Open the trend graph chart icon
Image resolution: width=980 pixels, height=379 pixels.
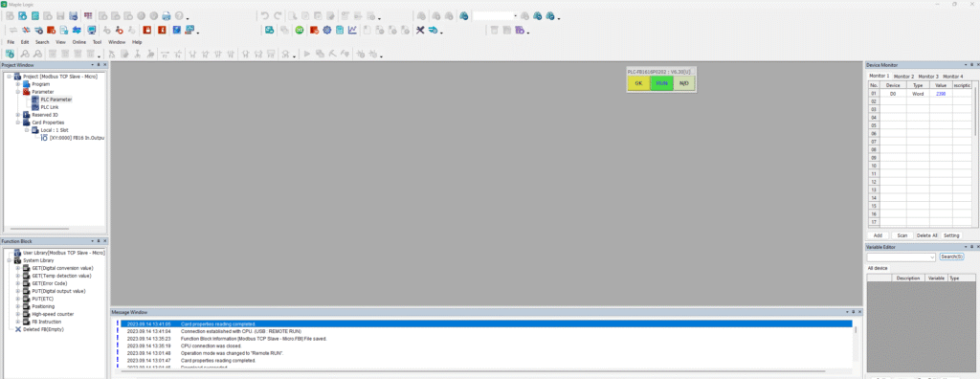coord(353,30)
